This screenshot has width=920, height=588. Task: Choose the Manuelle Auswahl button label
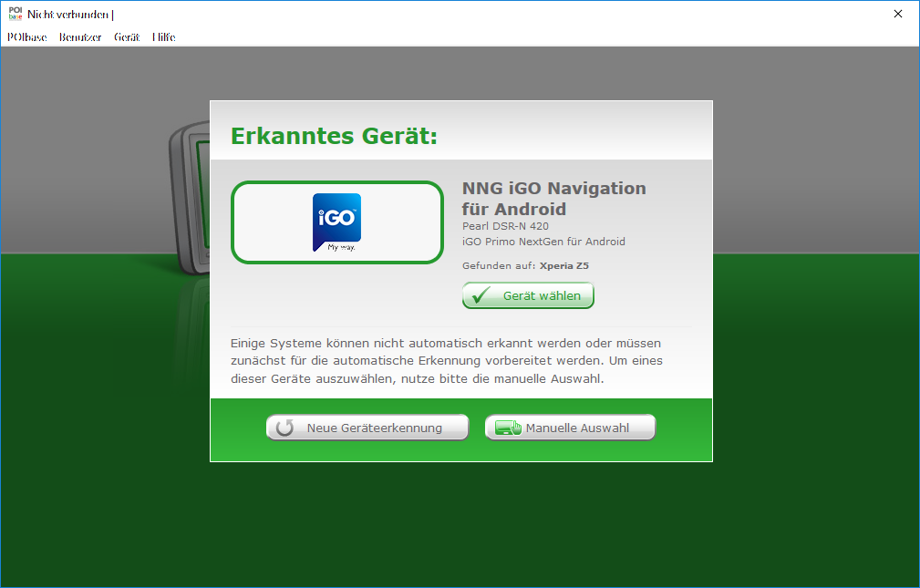[x=577, y=428]
